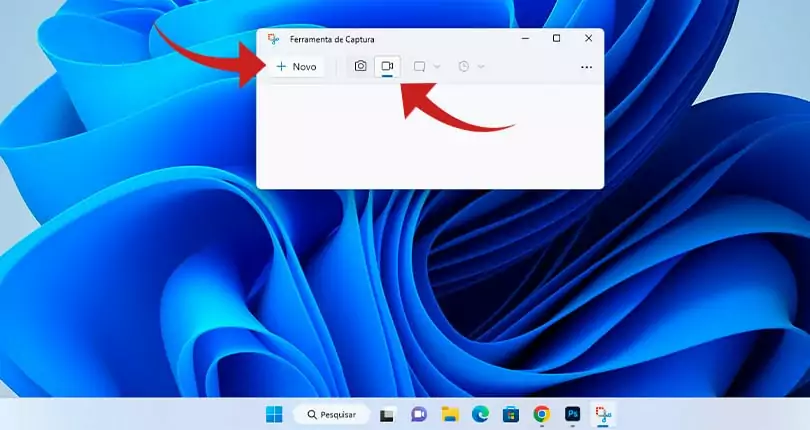
Task: Minimize the Ferramenta de Captura window
Action: tap(525, 38)
